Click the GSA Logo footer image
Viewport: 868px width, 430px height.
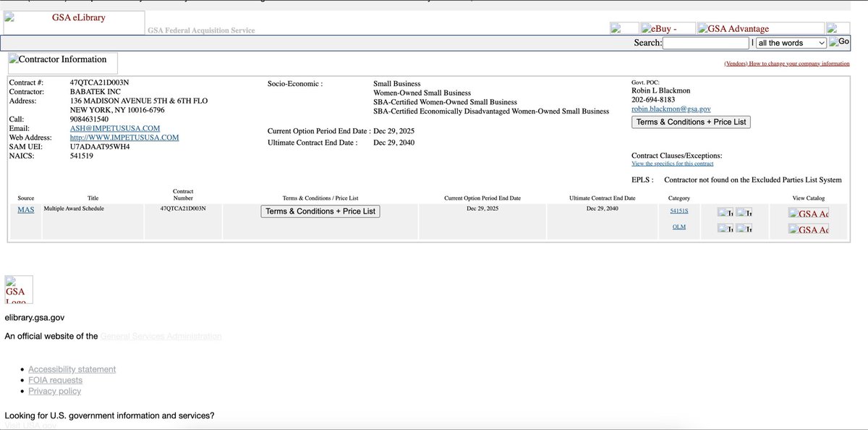(x=19, y=290)
